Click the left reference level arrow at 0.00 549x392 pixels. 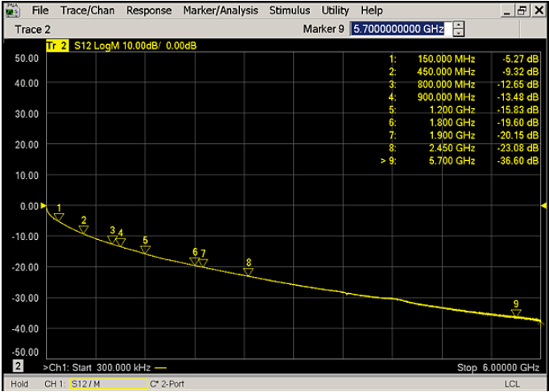tap(43, 205)
